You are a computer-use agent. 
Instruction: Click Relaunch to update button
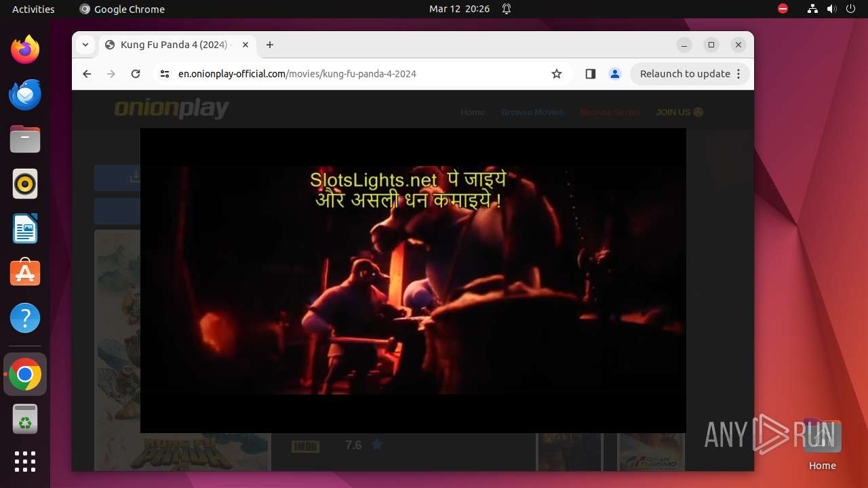point(690,74)
